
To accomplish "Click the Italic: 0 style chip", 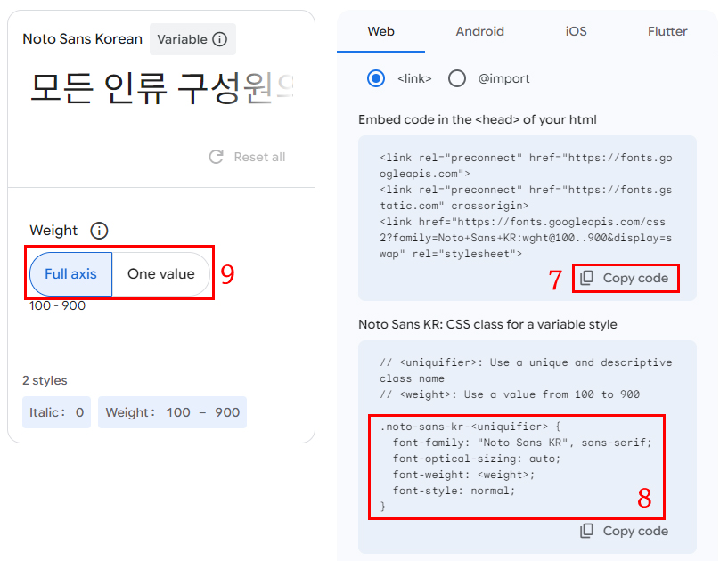I will pos(56,412).
